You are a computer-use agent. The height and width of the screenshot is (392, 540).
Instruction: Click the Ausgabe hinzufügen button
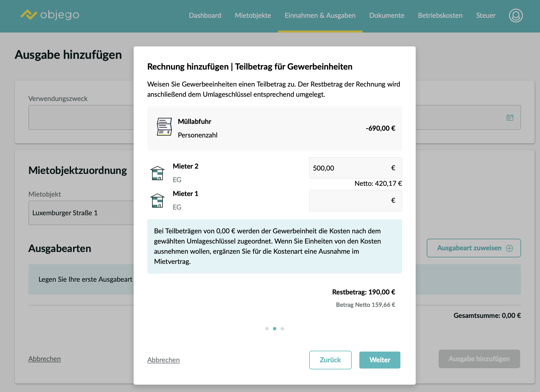coord(479,359)
